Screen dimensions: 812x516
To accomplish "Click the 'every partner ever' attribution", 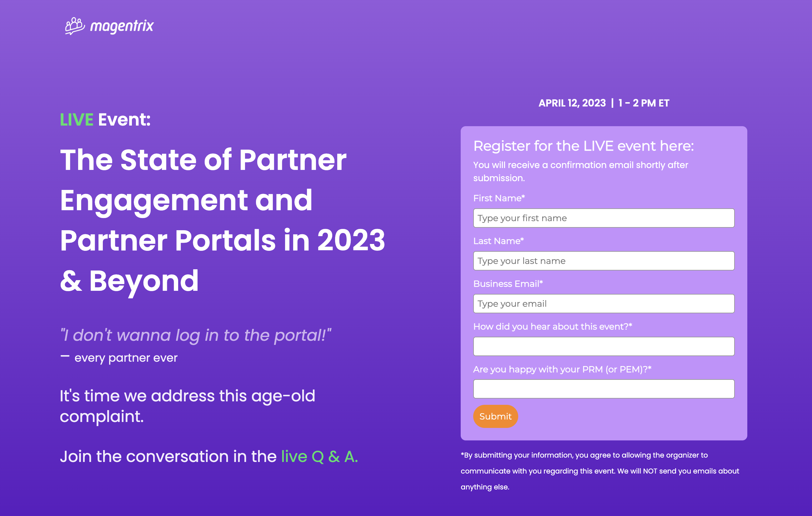I will [x=126, y=358].
